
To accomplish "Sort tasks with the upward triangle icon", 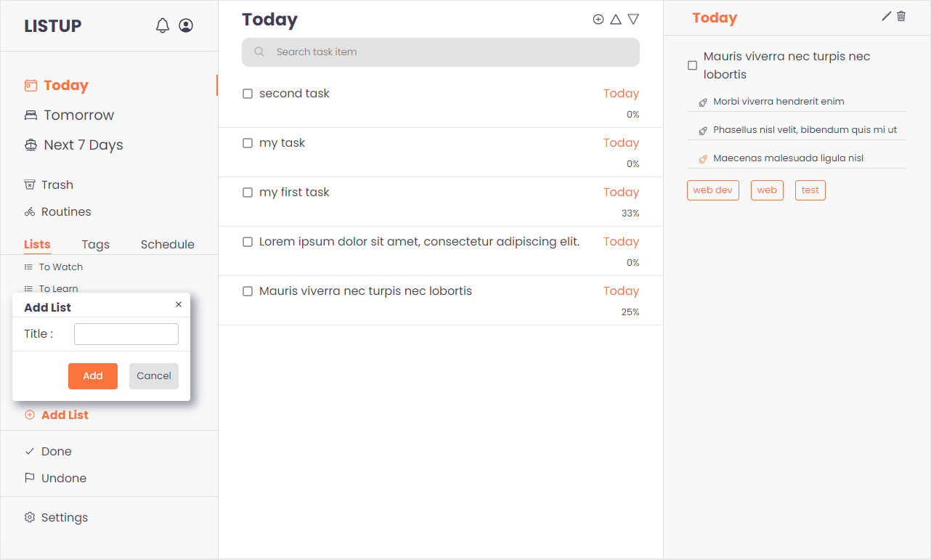I will tap(616, 19).
